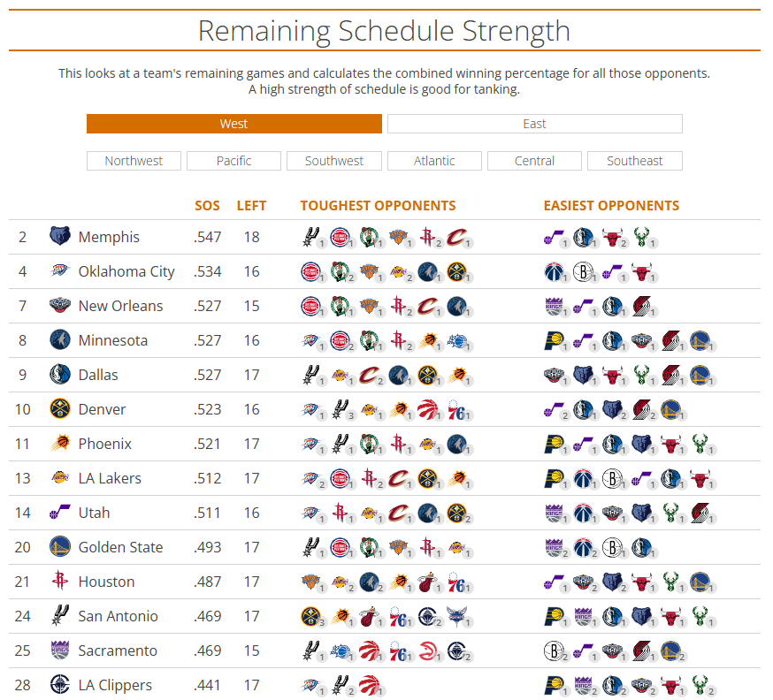Filter by Northwest division
Screen dimensions: 773x700
[x=134, y=161]
